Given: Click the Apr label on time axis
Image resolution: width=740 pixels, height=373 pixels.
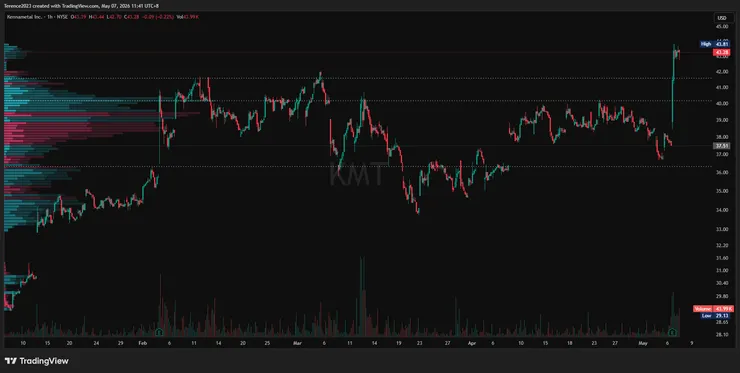Looking at the screenshot, I should 472,343.
